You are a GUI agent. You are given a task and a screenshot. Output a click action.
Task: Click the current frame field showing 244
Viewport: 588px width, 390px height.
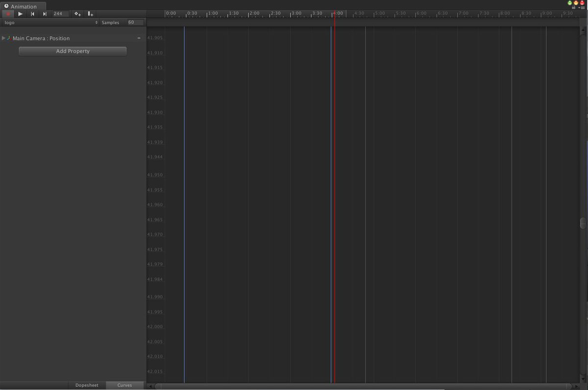tap(60, 14)
